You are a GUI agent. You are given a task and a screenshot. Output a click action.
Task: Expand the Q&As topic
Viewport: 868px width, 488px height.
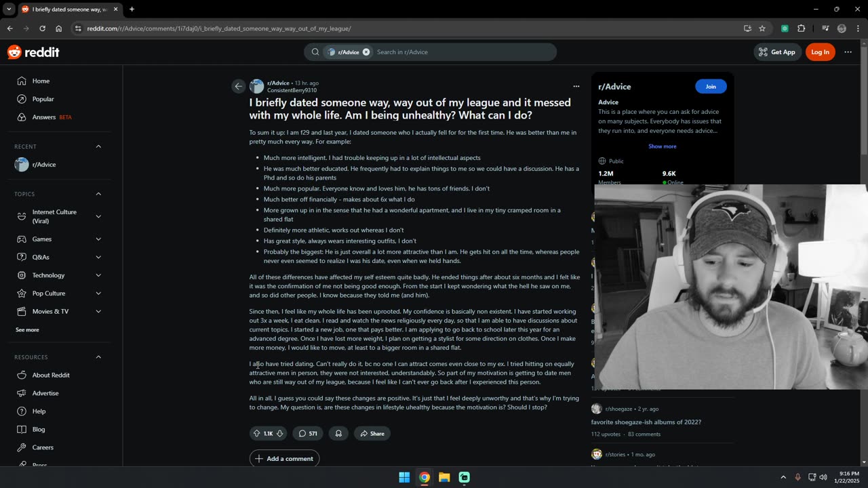(98, 257)
